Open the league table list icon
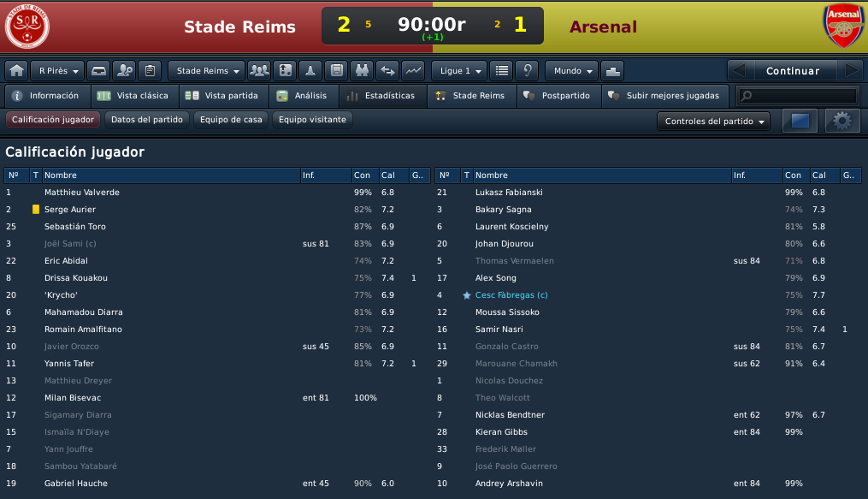Viewport: 868px width, 499px height. pyautogui.click(x=501, y=71)
